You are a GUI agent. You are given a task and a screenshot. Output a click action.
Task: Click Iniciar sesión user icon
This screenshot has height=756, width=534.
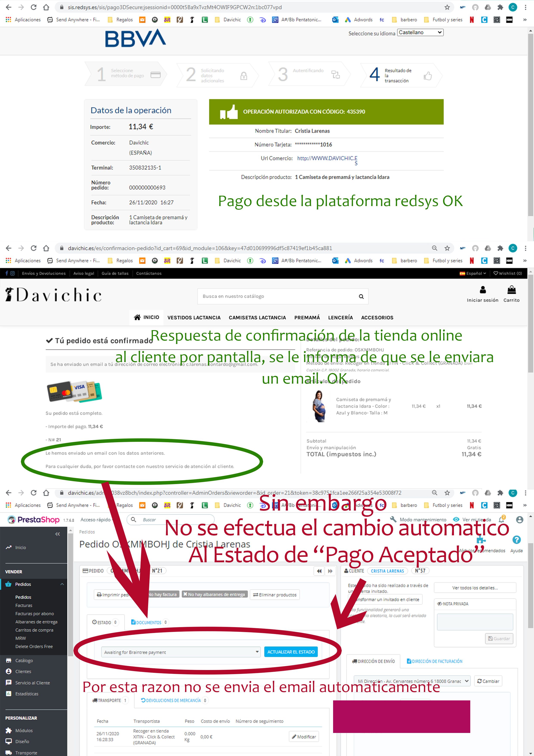coord(483,290)
